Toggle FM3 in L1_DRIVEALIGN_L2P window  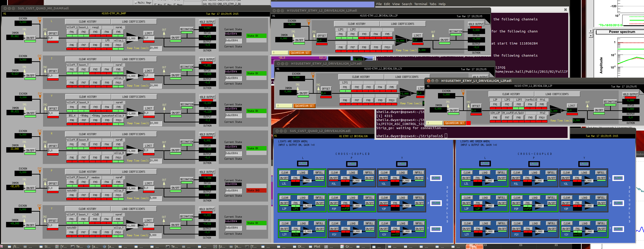pyautogui.click(x=519, y=104)
